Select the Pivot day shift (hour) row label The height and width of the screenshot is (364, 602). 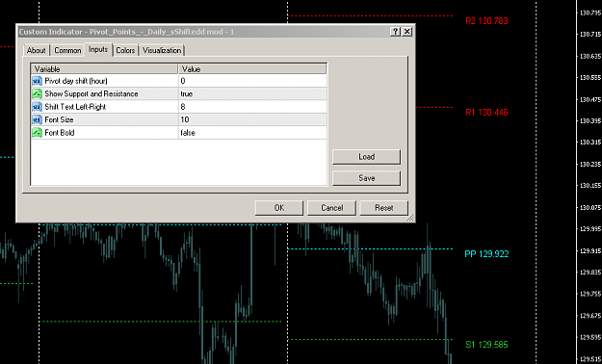coord(76,81)
